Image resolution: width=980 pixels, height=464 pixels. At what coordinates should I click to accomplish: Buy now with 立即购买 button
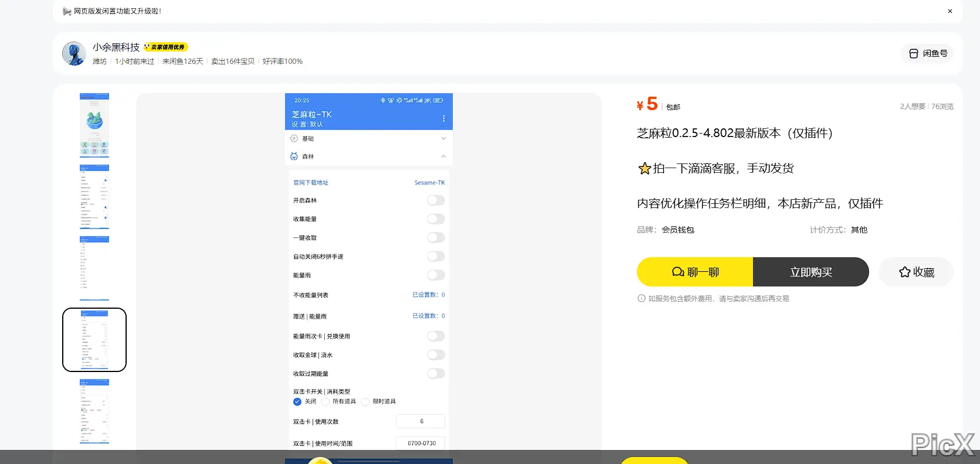pyautogui.click(x=811, y=272)
